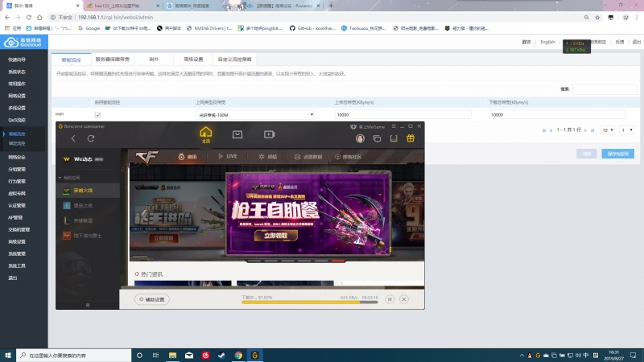The height and width of the screenshot is (362, 644).
Task: Open the page number dropdown showing 1
Action: click(627, 130)
